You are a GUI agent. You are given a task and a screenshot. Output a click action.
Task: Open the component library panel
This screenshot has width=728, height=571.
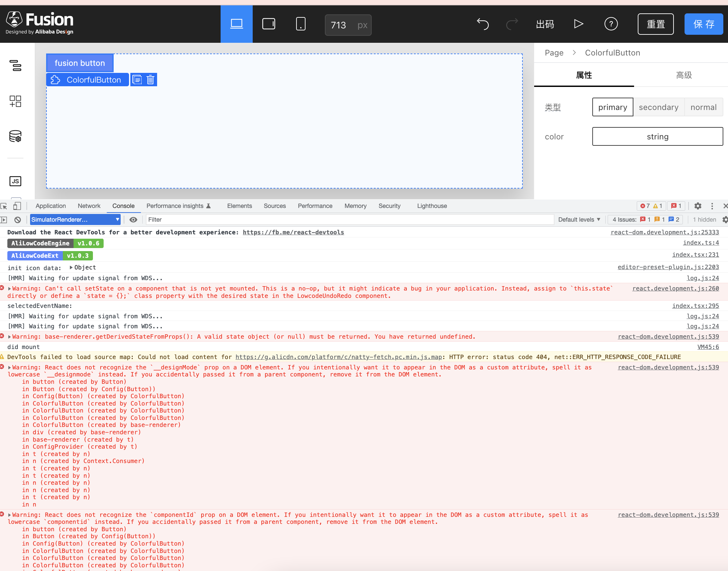15,101
